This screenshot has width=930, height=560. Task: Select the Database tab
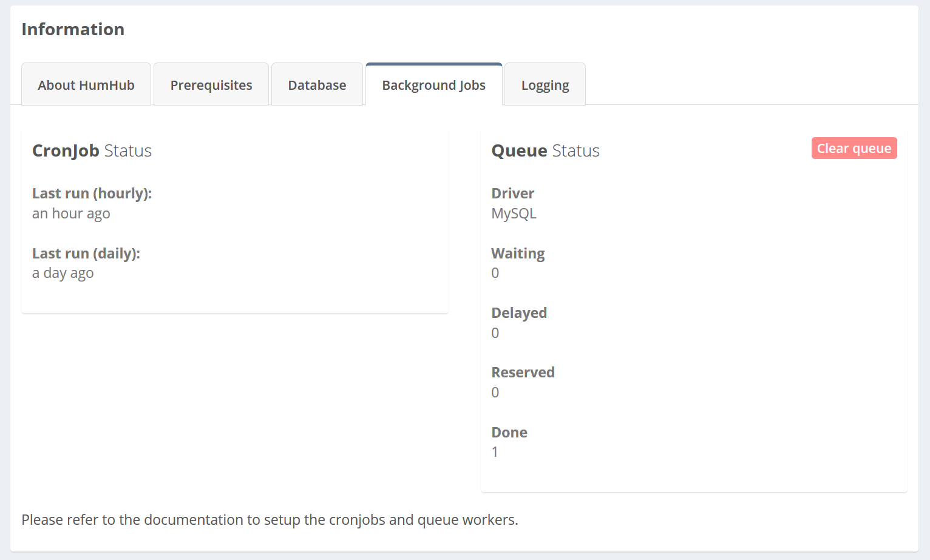pos(317,84)
